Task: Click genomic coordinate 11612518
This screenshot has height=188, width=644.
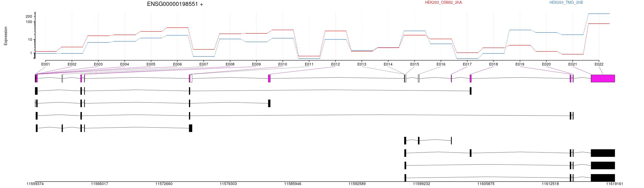Action: point(550,184)
